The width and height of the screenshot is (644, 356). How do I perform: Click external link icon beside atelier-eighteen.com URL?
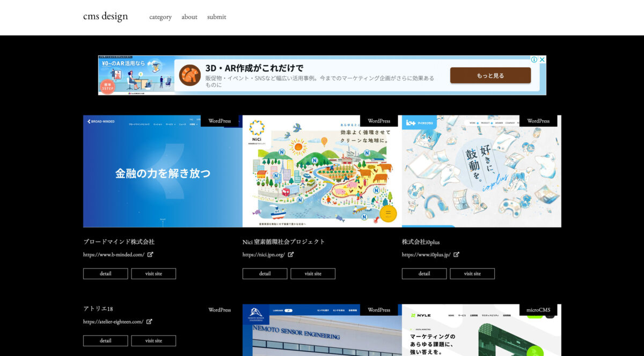tap(150, 322)
